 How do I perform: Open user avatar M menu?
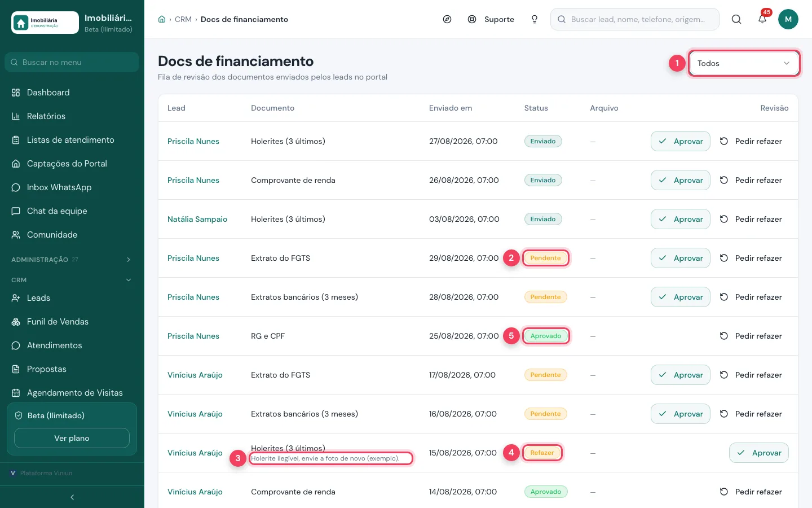pyautogui.click(x=788, y=19)
